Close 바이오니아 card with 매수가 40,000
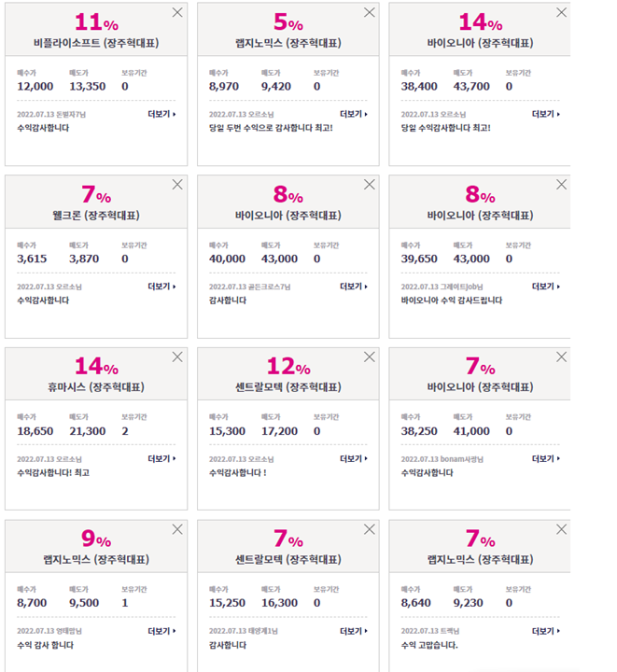Viewport: 617px width, 672px height. (370, 185)
